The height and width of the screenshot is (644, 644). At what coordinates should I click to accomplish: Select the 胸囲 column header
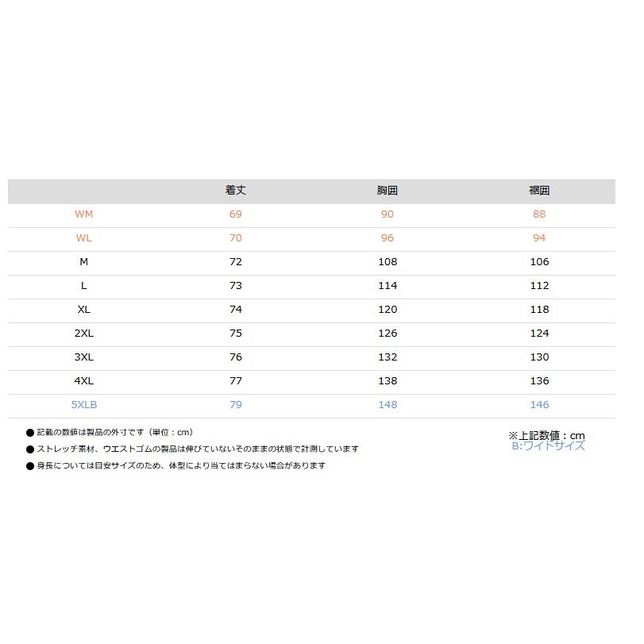[x=388, y=190]
